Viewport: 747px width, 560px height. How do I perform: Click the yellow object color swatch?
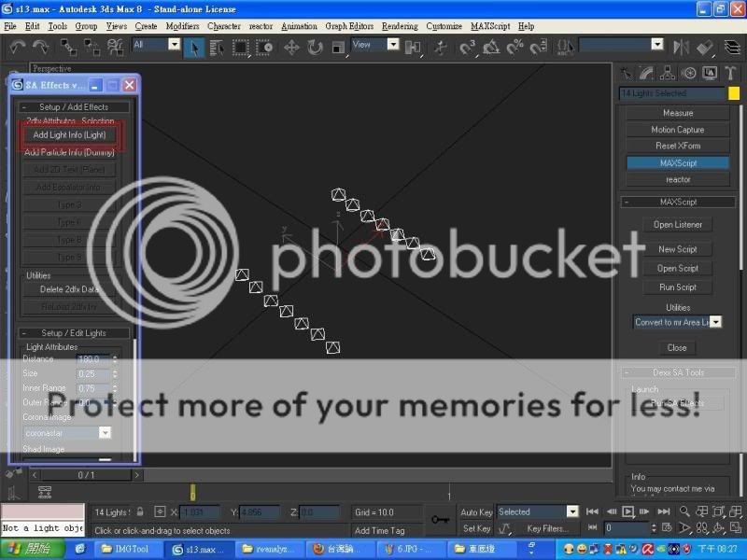click(735, 93)
